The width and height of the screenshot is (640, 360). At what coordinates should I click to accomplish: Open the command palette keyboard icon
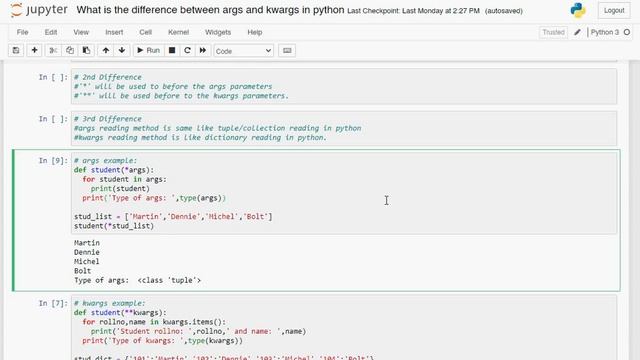coord(287,51)
